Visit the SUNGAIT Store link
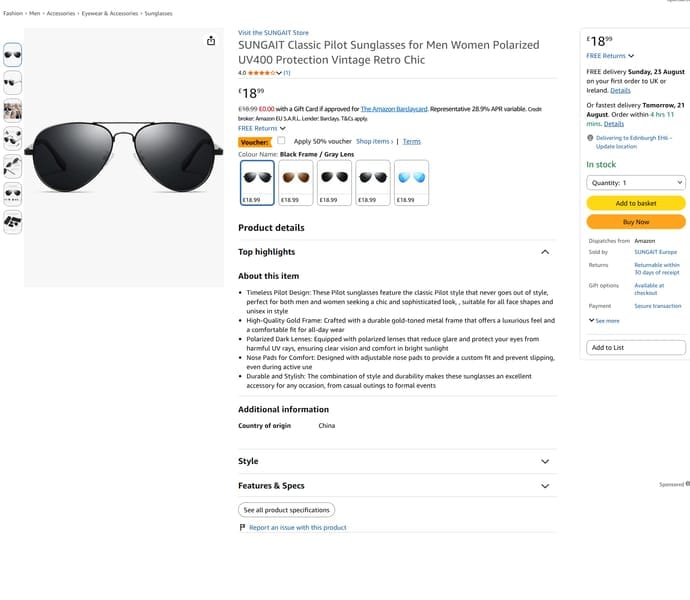The image size is (690, 600). coord(273,33)
